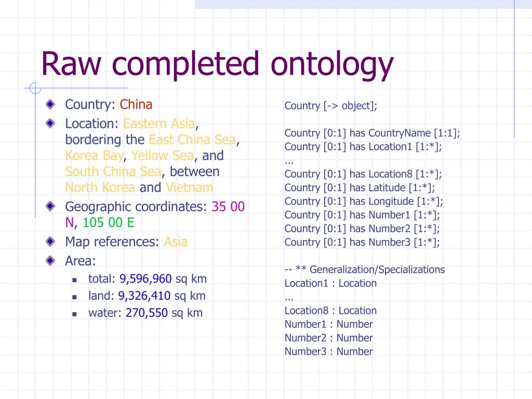Click the diamond bullet beside 'Geographic coordinates:'
This screenshot has height=399, width=532.
pos(50,206)
